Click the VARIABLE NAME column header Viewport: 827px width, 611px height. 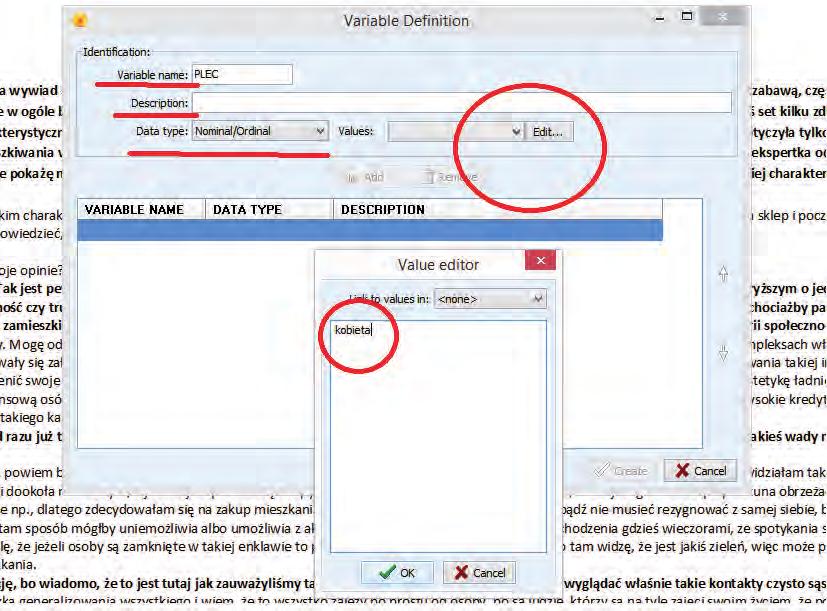coord(141,209)
